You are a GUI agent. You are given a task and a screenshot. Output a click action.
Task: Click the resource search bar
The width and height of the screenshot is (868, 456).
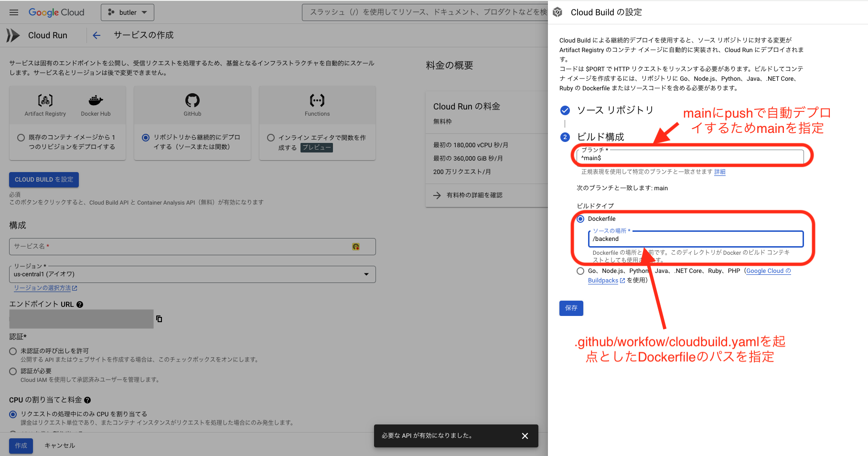[x=425, y=12]
